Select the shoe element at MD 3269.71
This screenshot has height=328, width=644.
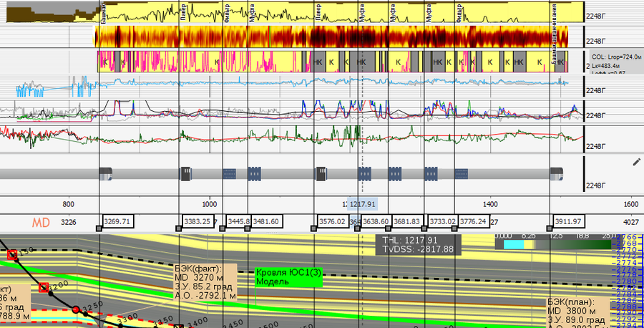[x=105, y=173]
